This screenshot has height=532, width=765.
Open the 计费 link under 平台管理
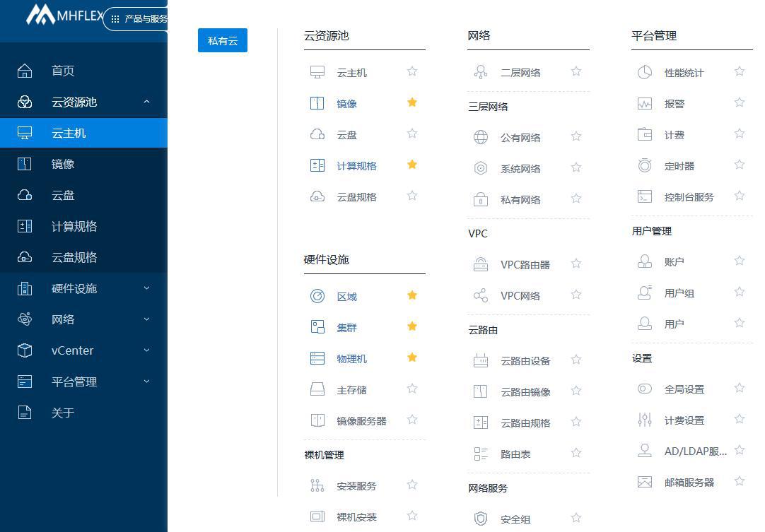[675, 135]
